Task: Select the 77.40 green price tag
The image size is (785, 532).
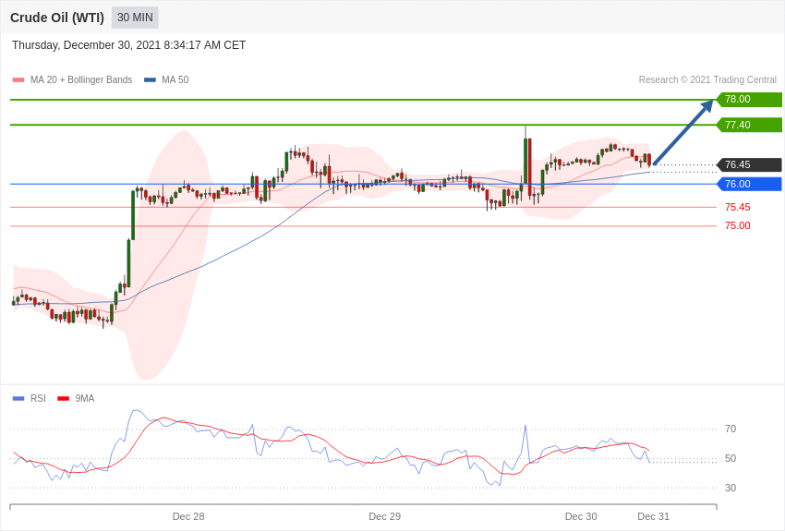Action: 749,125
